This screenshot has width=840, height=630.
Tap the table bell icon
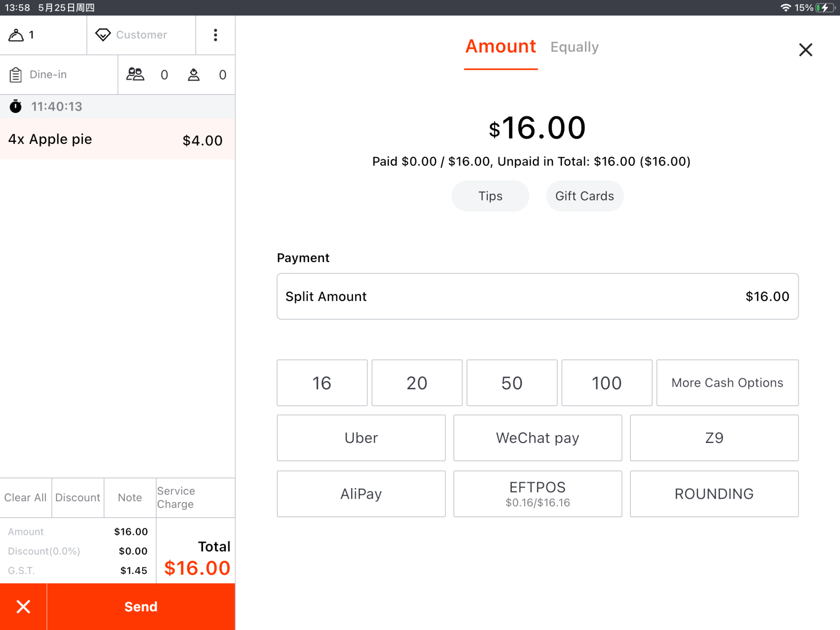(x=16, y=35)
